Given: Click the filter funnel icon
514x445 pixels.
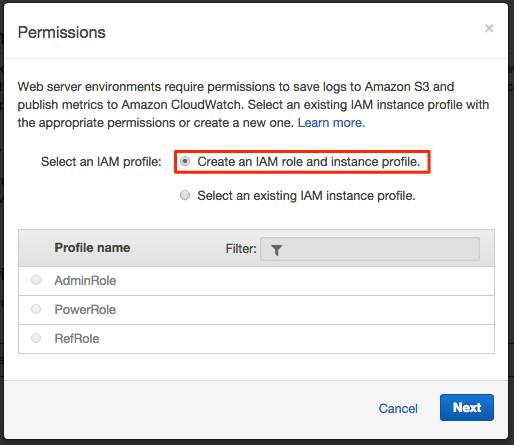Looking at the screenshot, I should (276, 250).
